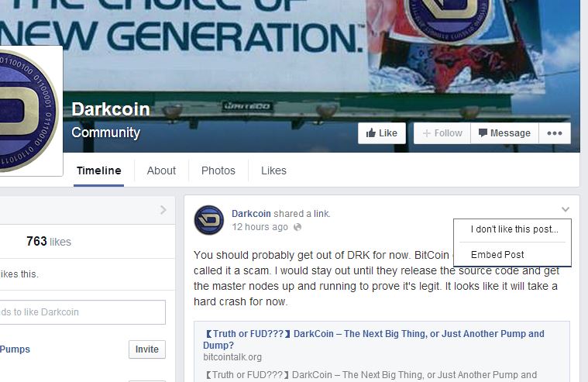Screen dimensions: 588x382
Task: Expand the left panel chevron arrow
Action: (x=163, y=210)
